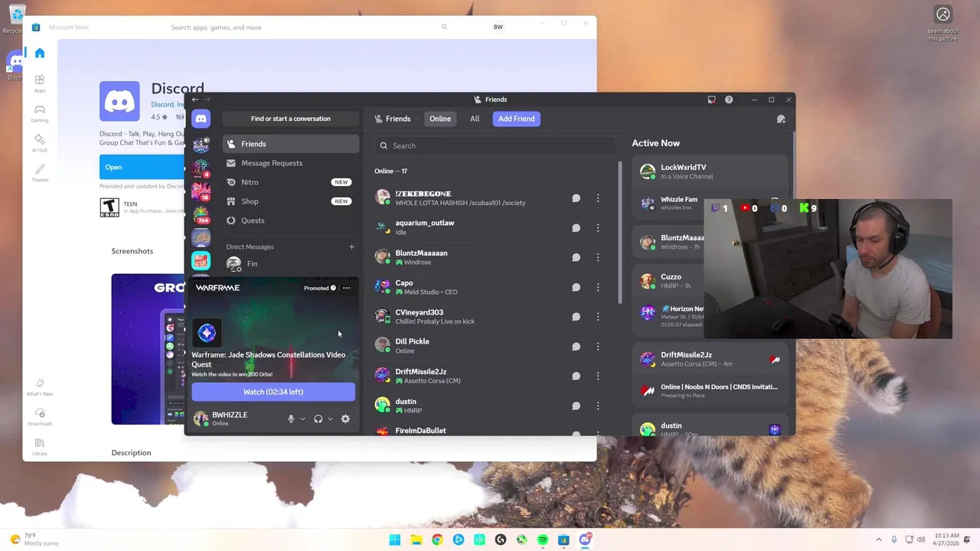Switch to the All friends tab
The image size is (980, 551).
(x=475, y=119)
